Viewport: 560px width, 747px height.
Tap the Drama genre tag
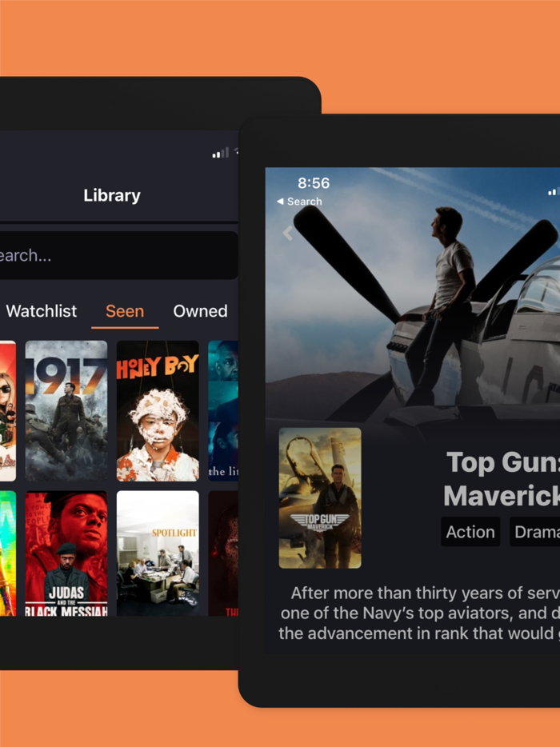[535, 532]
